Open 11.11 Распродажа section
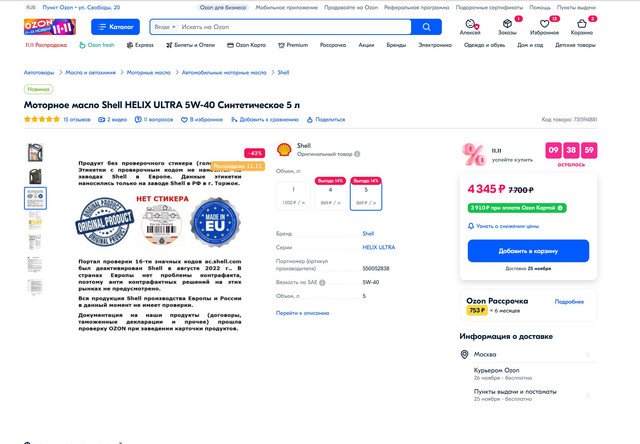640x444 pixels. click(46, 45)
